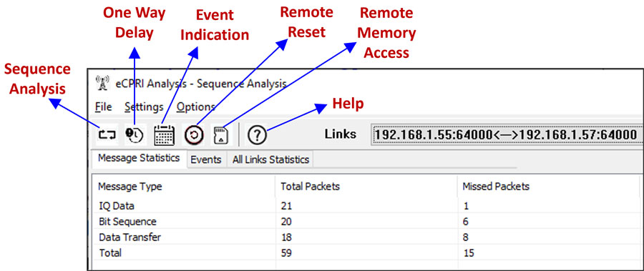Image resolution: width=644 pixels, height=271 pixels.
Task: Launch the One Way Delay tool
Action: point(135,134)
